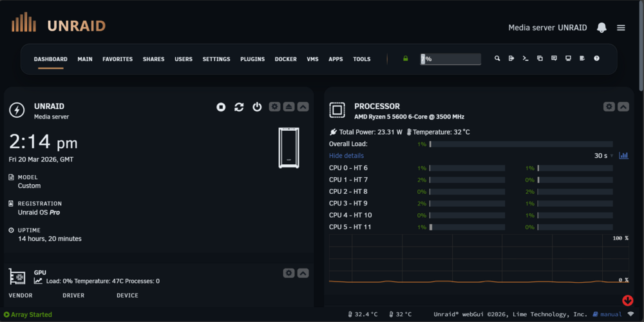The height and width of the screenshot is (322, 644).
Task: Open the TOOLS tab
Action: 362,59
